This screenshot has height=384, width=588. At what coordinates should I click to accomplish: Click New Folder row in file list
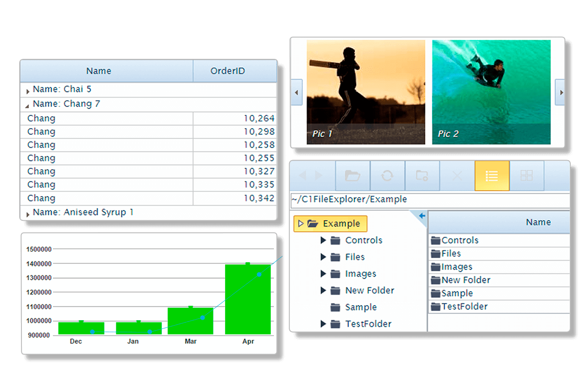point(499,280)
